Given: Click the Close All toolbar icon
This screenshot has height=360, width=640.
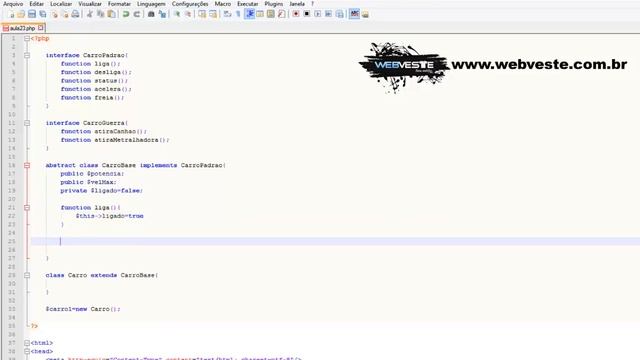Looking at the screenshot, I should 65,14.
